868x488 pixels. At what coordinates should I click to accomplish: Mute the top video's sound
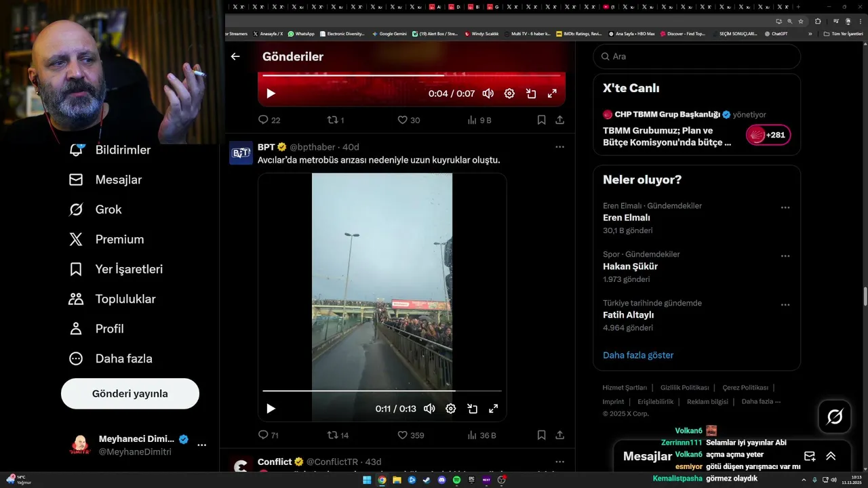(488, 94)
